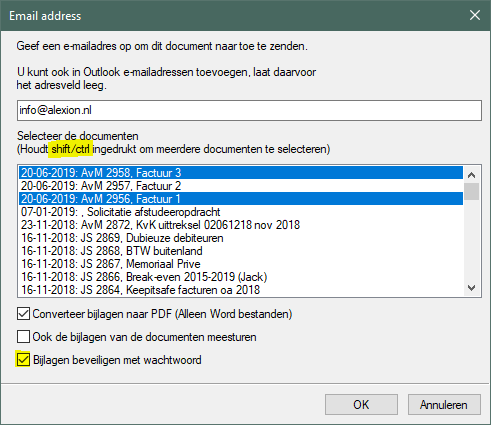The height and width of the screenshot is (425, 491).
Task: Enable Ook de bijlagen van de documenten meesturen
Action: click(23, 337)
